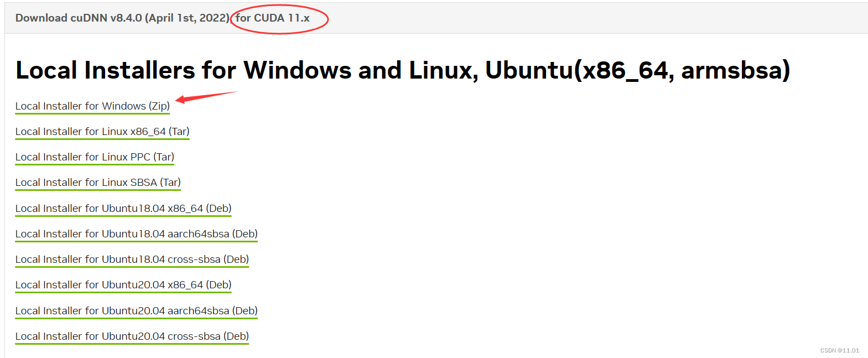Open the Local Installer for Linux PPC link

click(94, 157)
